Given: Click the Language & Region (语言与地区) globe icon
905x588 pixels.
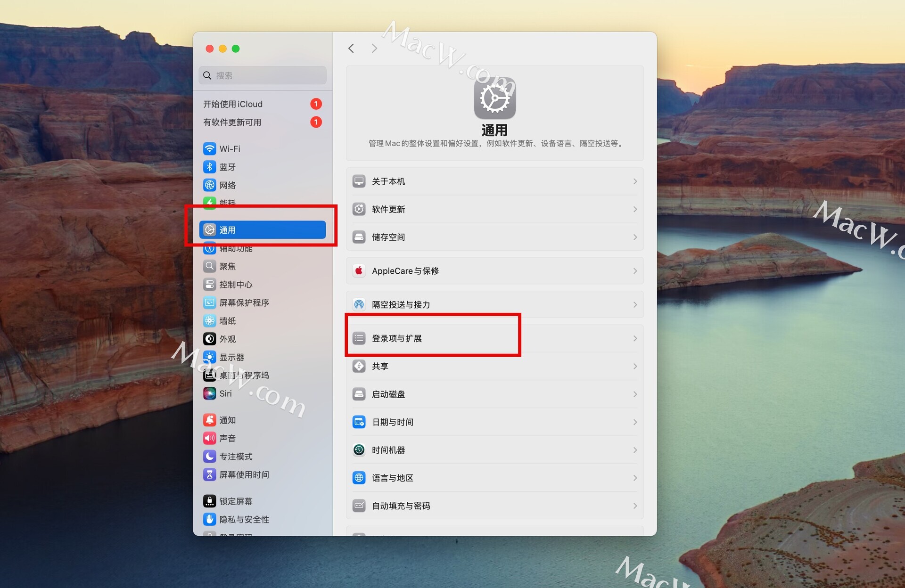Looking at the screenshot, I should click(359, 478).
